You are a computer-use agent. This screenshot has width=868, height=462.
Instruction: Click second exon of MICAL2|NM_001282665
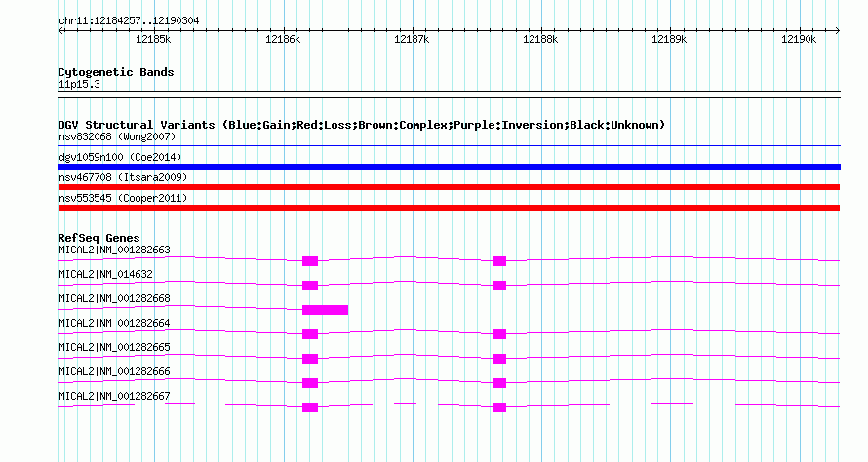pos(499,359)
